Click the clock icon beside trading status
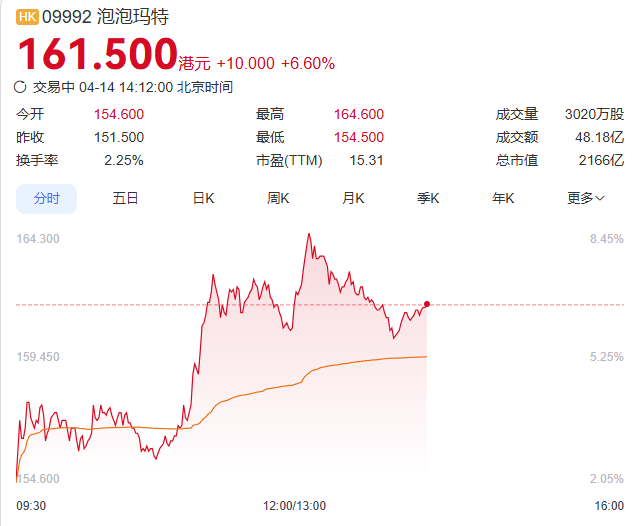The width and height of the screenshot is (634, 526). coord(21,87)
